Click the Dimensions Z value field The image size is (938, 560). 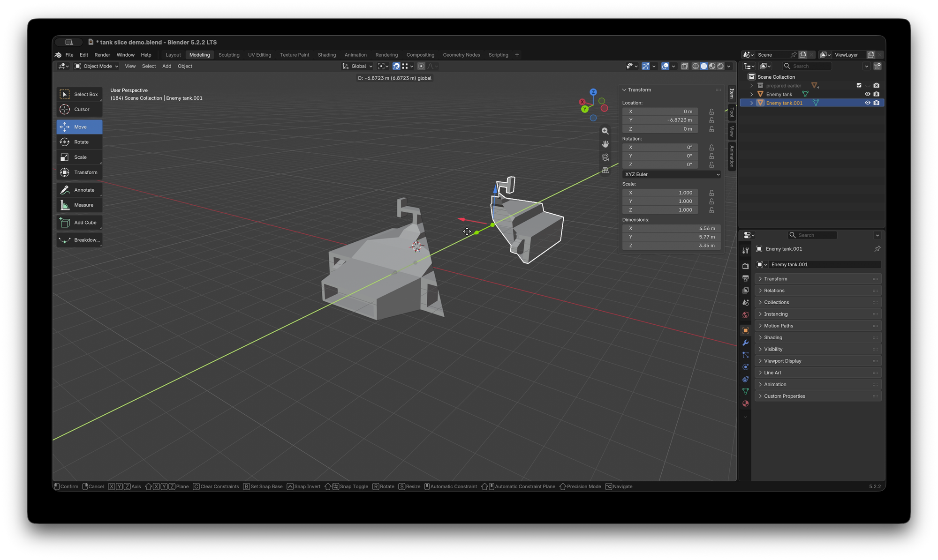[x=671, y=246]
